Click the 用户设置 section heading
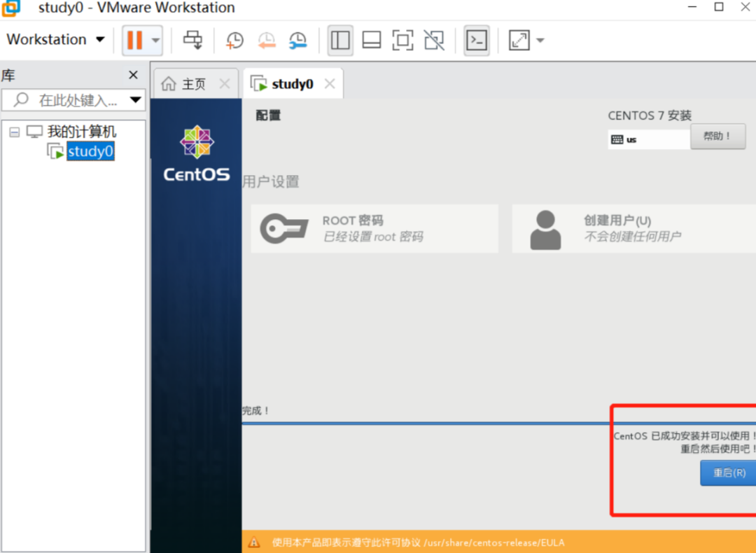Screen dimensions: 756x553 tap(270, 182)
